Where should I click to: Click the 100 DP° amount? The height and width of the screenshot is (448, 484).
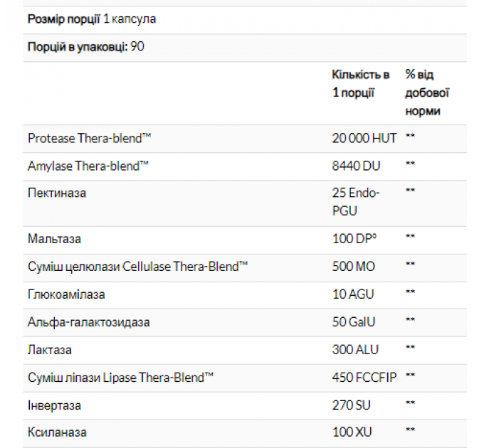pyautogui.click(x=354, y=239)
